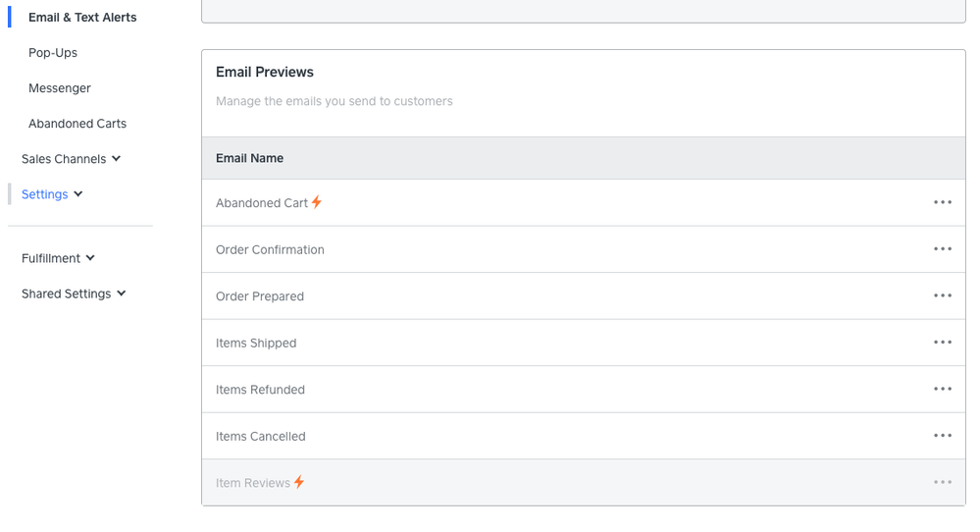980x532 pixels.
Task: Click the Email Name column header
Action: [x=249, y=158]
